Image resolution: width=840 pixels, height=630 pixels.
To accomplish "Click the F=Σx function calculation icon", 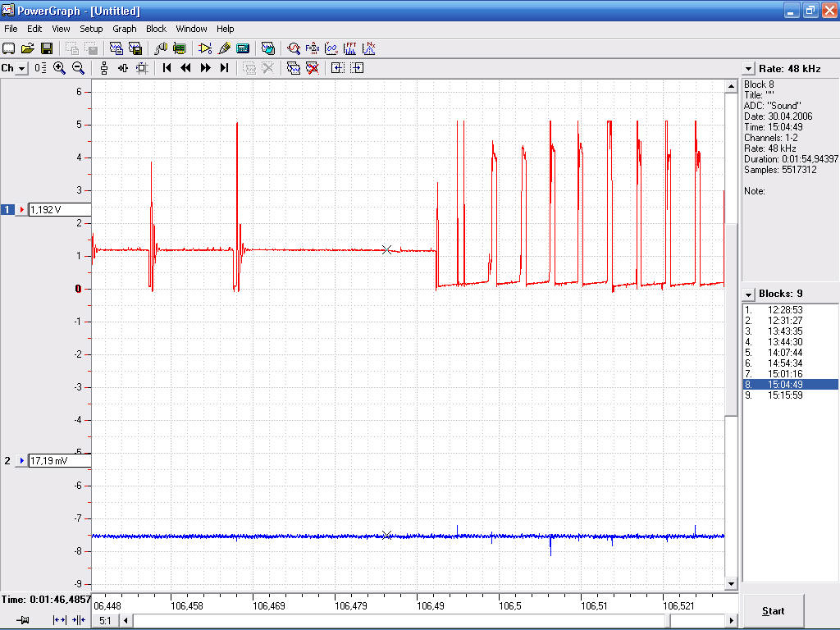I will (312, 48).
